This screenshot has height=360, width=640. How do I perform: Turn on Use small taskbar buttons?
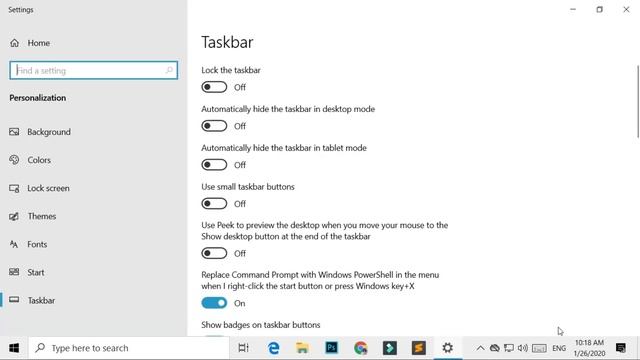click(x=214, y=203)
